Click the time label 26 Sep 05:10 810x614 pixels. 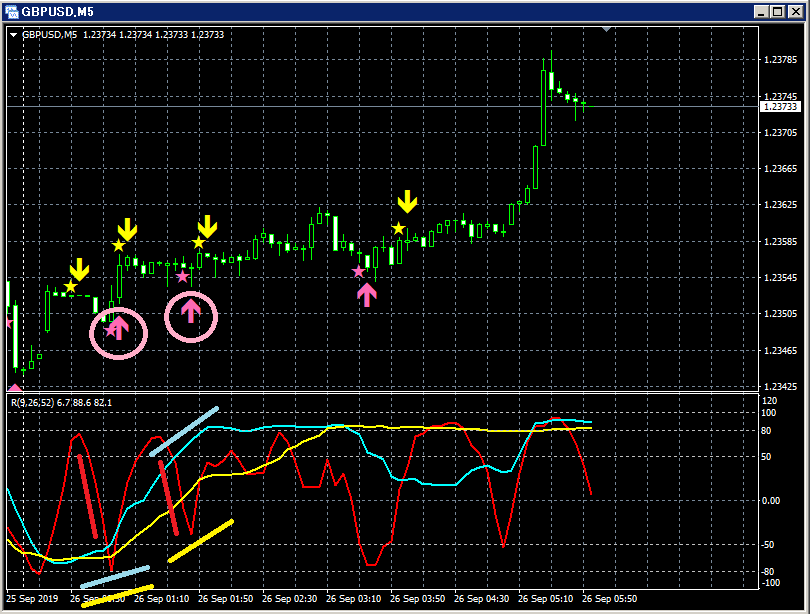pos(546,599)
